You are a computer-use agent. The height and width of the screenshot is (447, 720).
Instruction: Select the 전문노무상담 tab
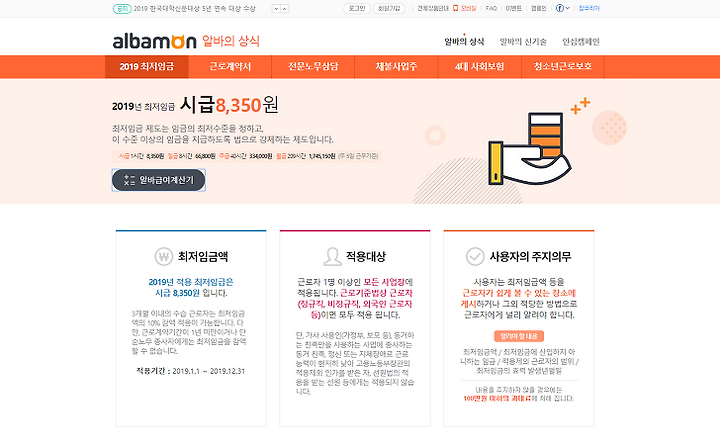coord(313,67)
